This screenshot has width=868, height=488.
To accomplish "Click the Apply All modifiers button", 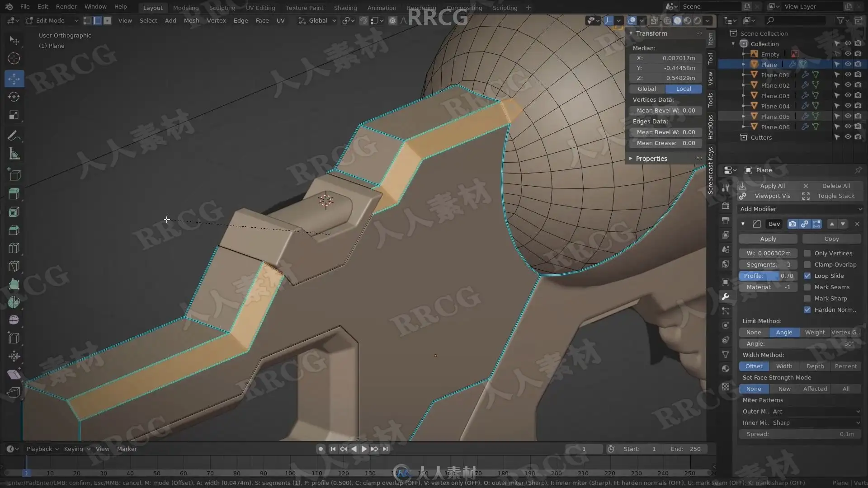I will (x=772, y=186).
